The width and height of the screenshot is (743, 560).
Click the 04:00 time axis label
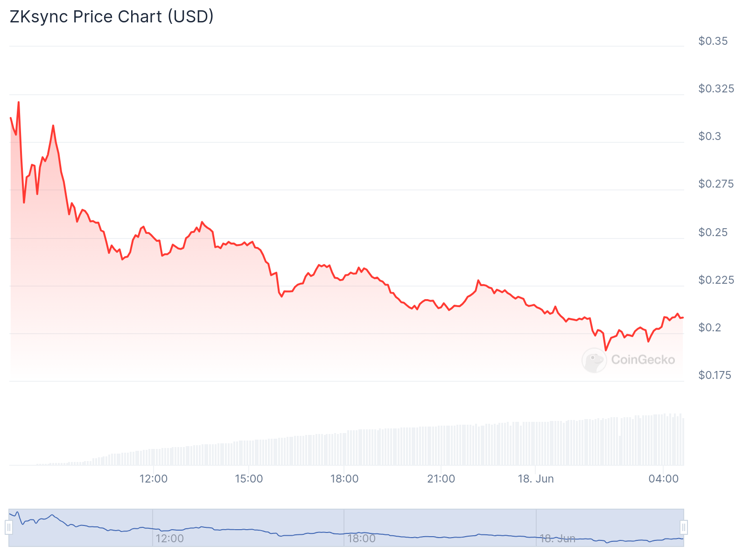pyautogui.click(x=664, y=479)
